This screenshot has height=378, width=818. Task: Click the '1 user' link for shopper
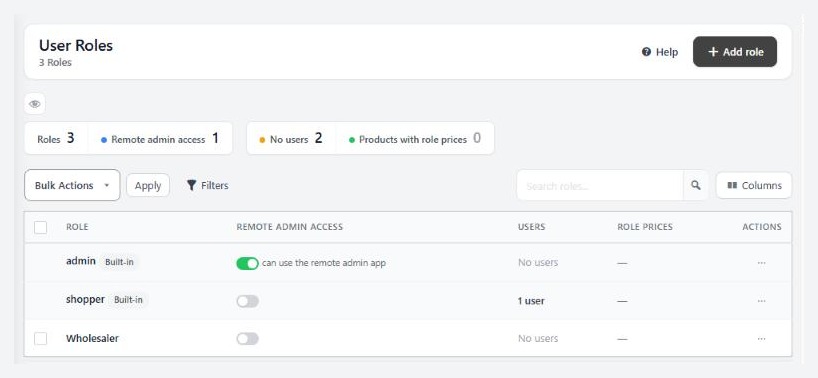pyautogui.click(x=531, y=301)
